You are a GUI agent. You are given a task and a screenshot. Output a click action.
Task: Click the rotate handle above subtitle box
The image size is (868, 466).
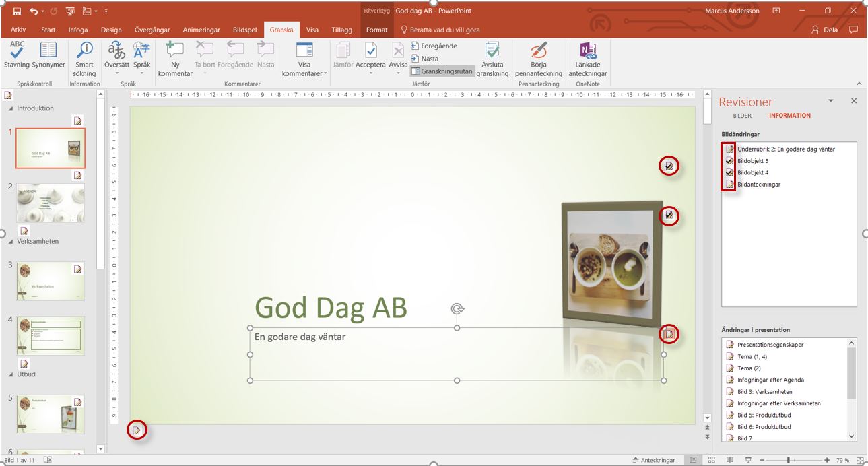click(457, 309)
